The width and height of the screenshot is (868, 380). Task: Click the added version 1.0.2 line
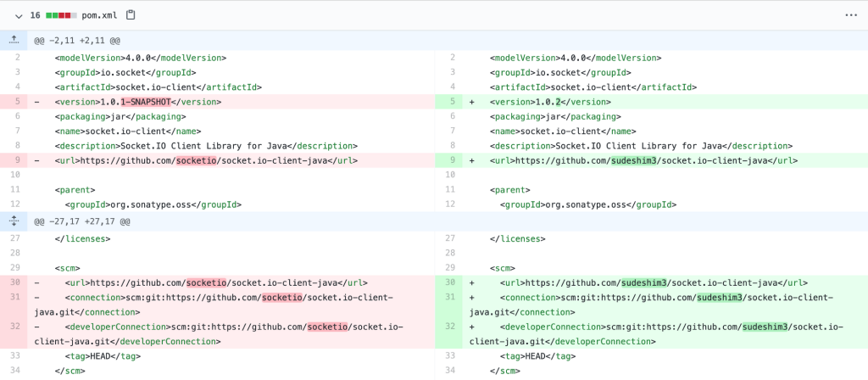click(x=665, y=102)
